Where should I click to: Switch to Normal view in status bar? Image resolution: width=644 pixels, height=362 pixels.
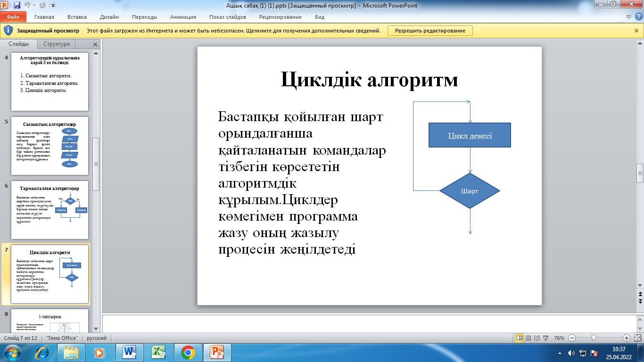click(x=520, y=338)
